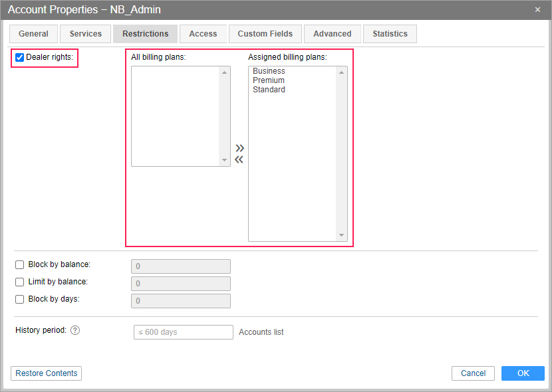Enable the Block by balance checkbox
This screenshot has height=392, width=552.
coord(20,264)
